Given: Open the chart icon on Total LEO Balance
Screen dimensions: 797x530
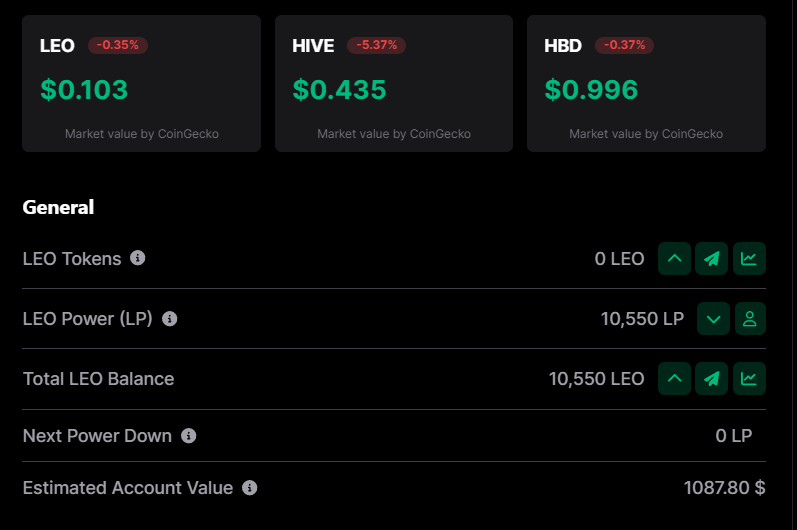Looking at the screenshot, I should pos(749,379).
